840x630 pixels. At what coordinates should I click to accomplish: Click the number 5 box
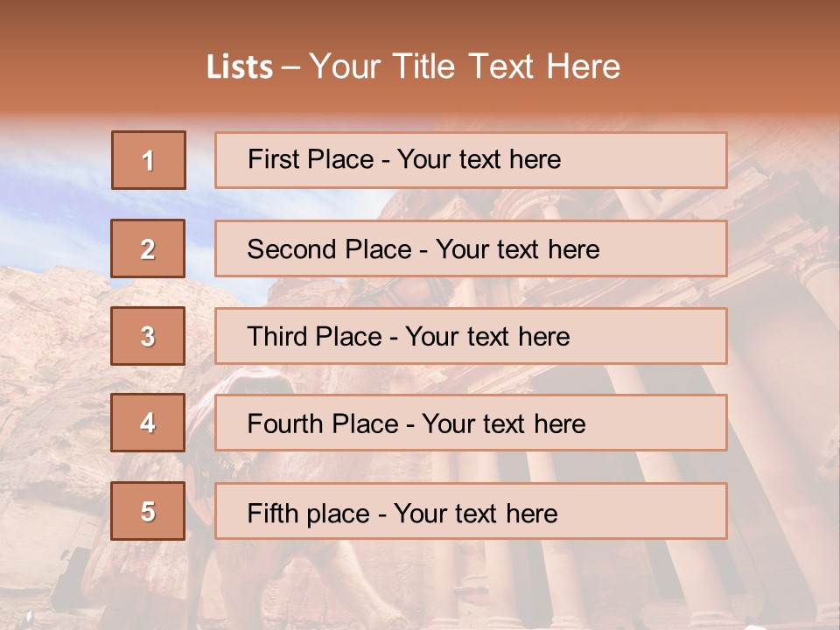click(148, 511)
